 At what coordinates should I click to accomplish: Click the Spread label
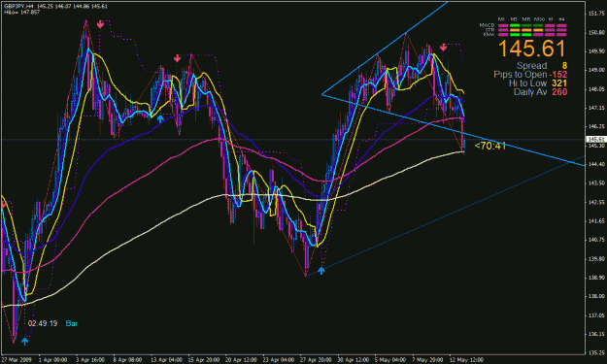click(531, 65)
